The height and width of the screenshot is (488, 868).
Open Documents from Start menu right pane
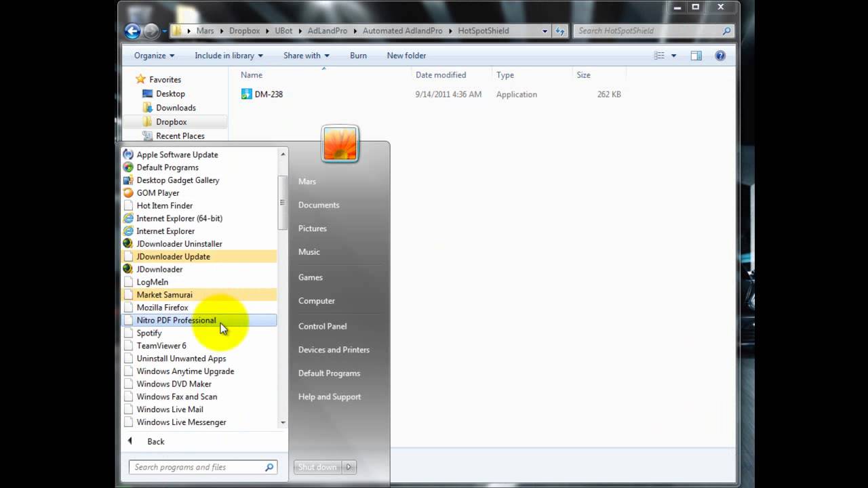point(319,205)
